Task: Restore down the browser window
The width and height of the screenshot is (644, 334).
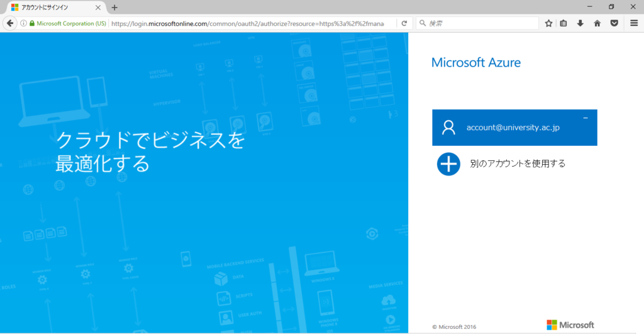Action: (x=611, y=6)
